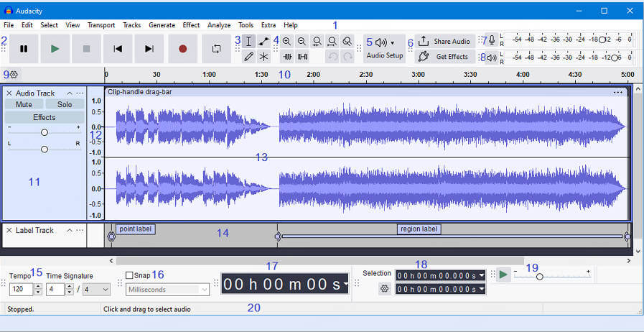Skip to start of project
The width and height of the screenshot is (644, 332).
(118, 49)
